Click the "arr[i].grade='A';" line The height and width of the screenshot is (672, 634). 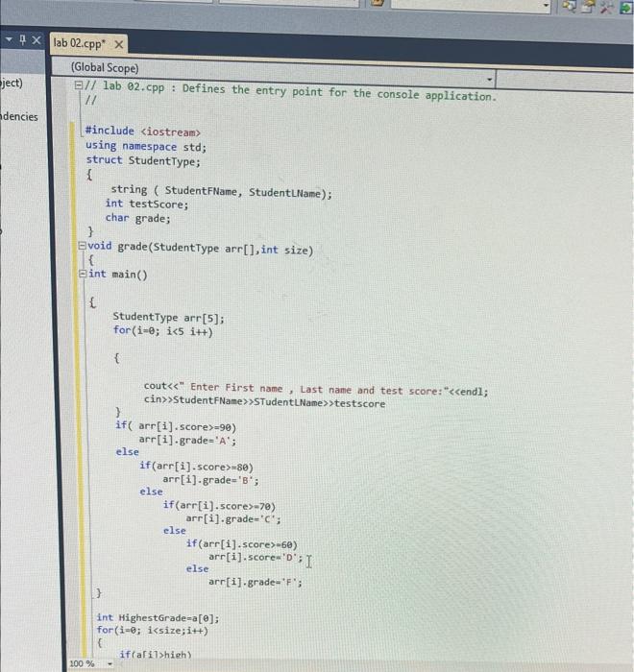(x=187, y=440)
